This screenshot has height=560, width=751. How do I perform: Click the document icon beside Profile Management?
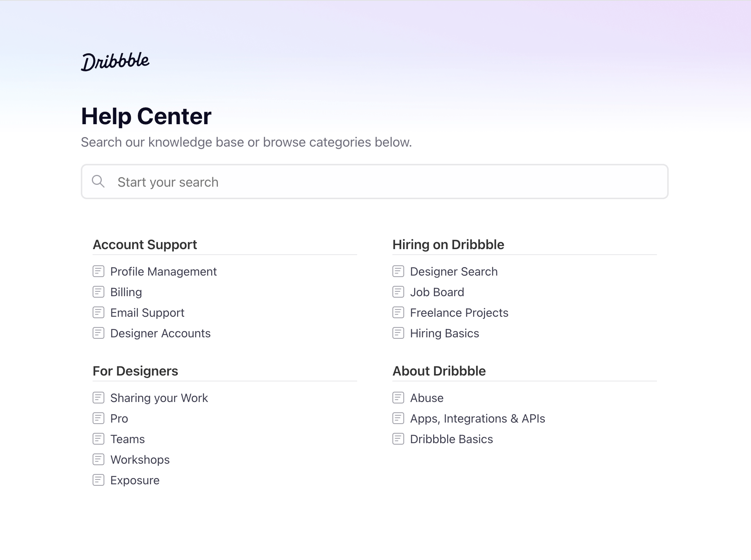click(98, 272)
